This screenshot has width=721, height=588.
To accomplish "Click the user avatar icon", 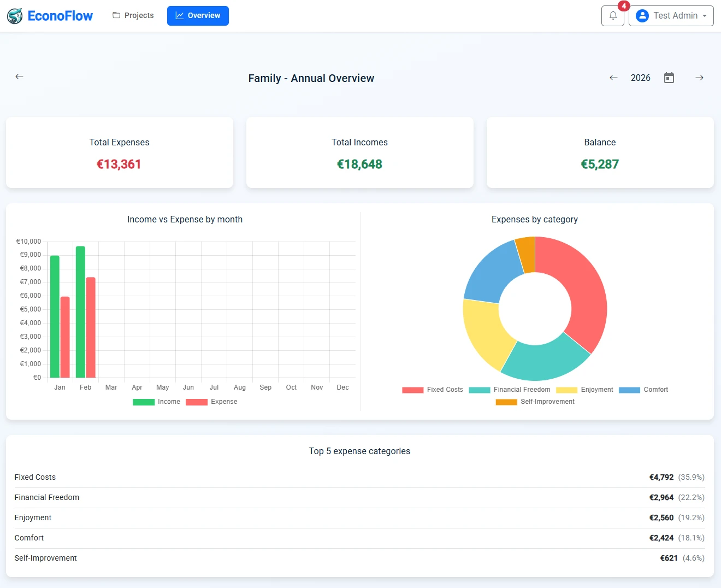I will pyautogui.click(x=642, y=16).
